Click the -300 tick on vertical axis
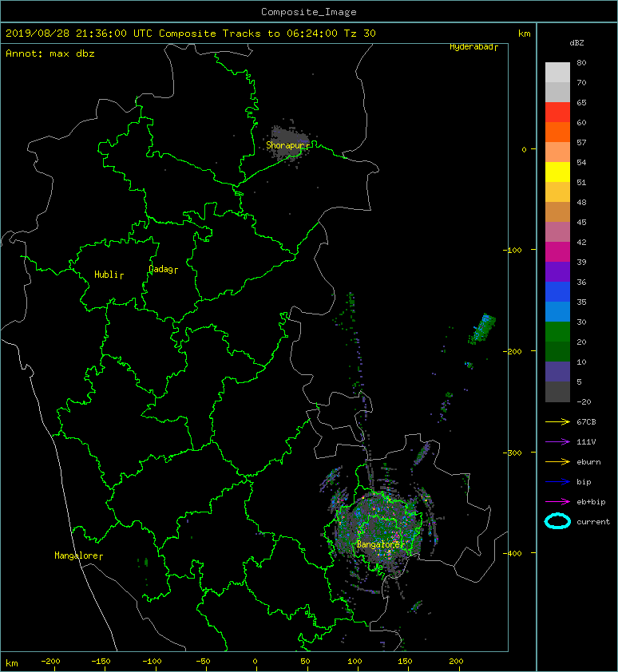The width and height of the screenshot is (618, 672). [513, 453]
